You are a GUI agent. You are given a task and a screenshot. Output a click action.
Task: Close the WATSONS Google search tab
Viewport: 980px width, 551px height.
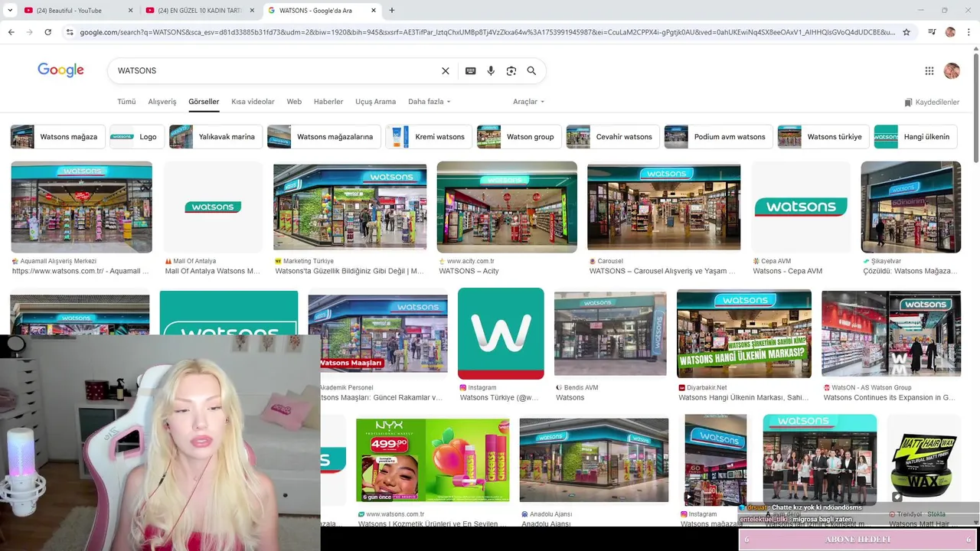click(x=374, y=10)
